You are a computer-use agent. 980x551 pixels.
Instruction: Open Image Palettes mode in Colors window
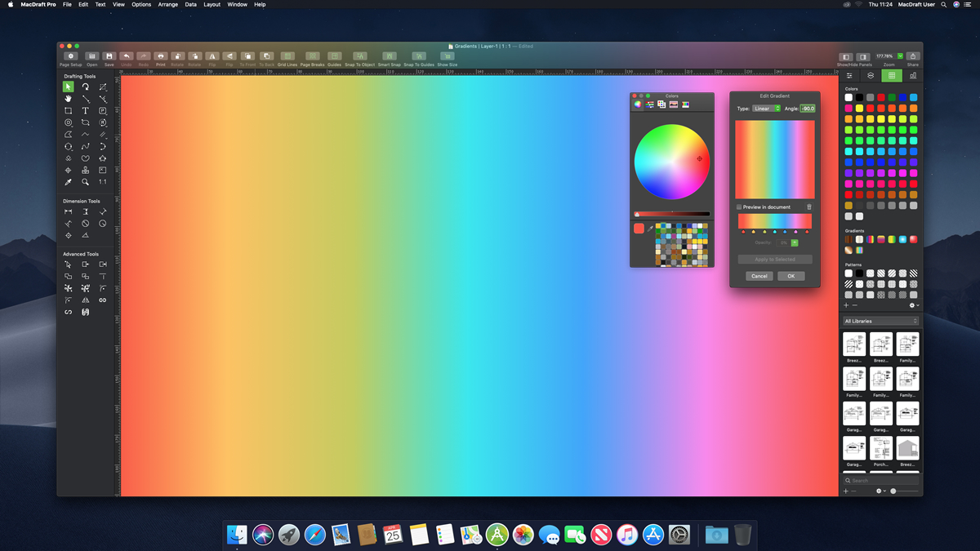pyautogui.click(x=674, y=104)
